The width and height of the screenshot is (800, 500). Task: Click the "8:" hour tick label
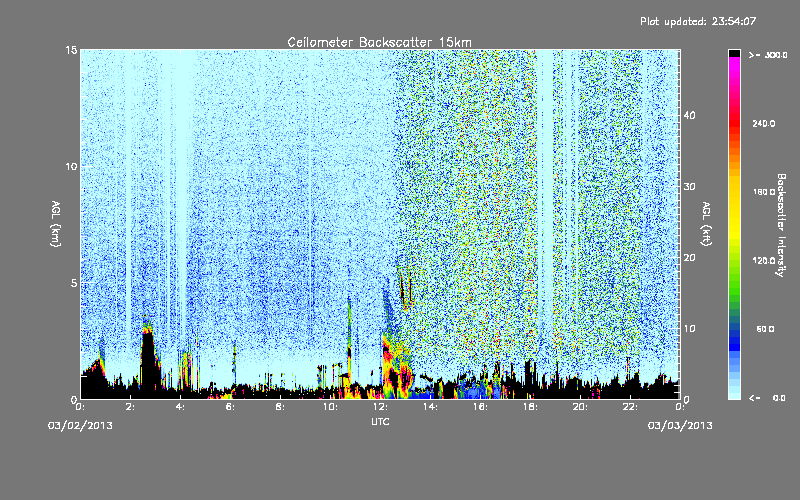280,407
